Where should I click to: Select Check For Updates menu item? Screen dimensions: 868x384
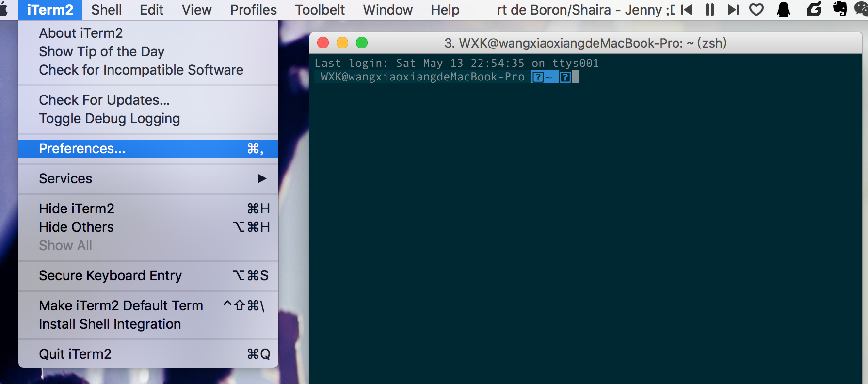(104, 100)
